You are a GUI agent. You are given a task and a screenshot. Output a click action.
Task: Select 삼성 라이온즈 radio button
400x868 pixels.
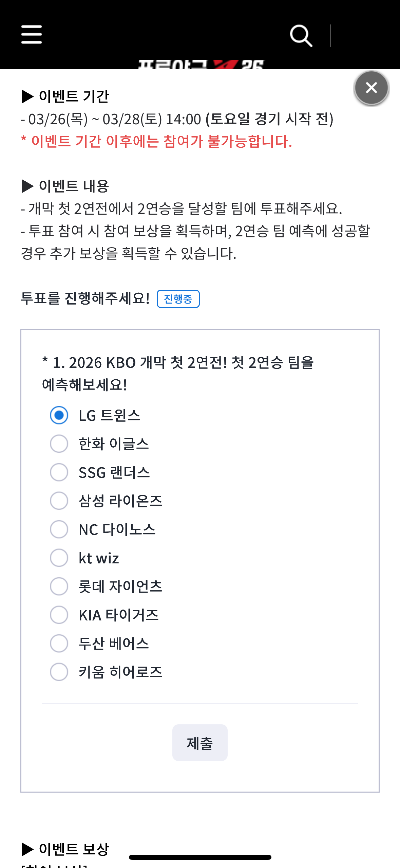point(59,501)
